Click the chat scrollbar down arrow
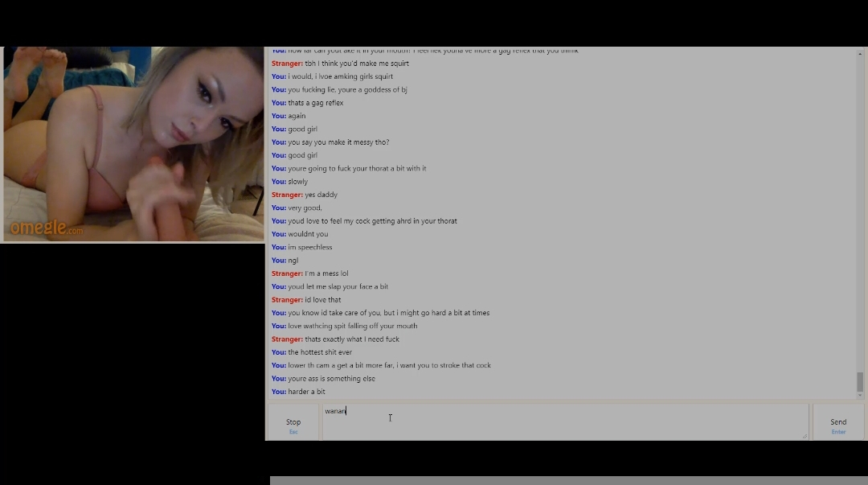This screenshot has width=868, height=485. (x=860, y=395)
